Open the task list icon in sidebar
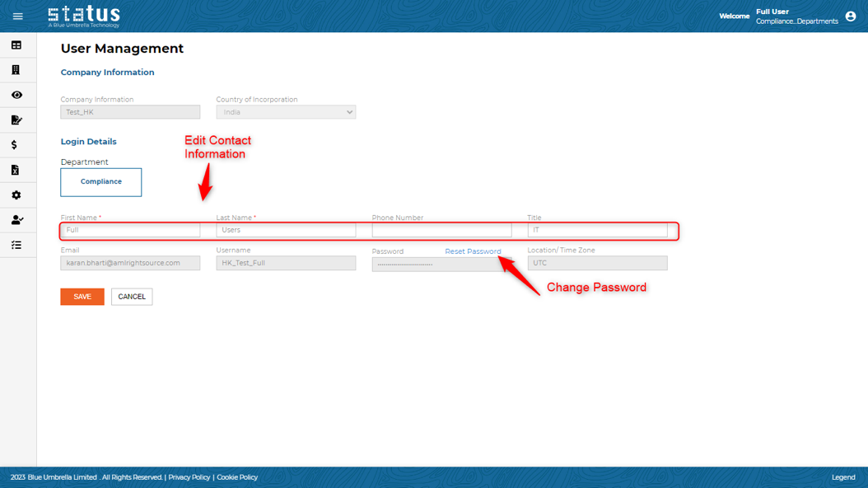 pyautogui.click(x=16, y=246)
